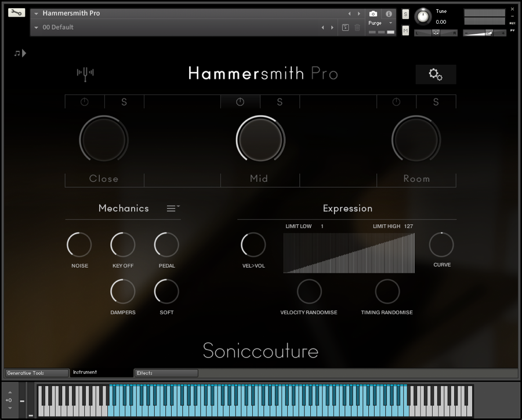Viewport: 522px width, 420px height.
Task: Click the VEL>VOL knob
Action: (x=253, y=244)
